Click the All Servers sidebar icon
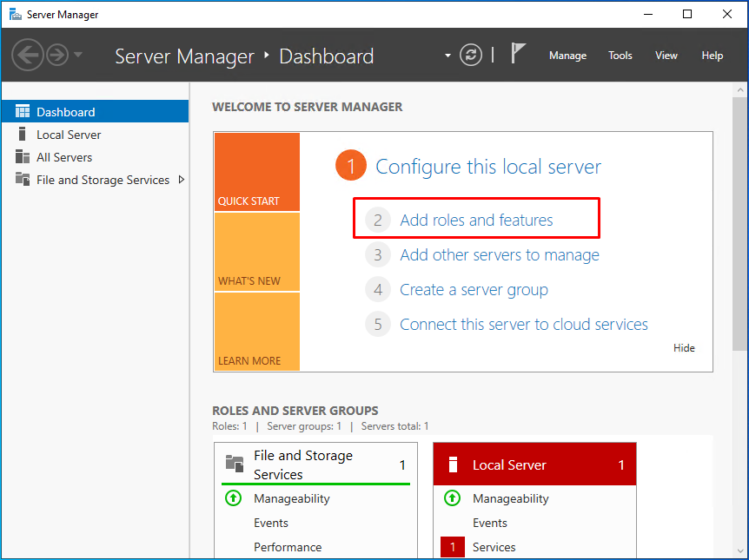 coord(23,156)
